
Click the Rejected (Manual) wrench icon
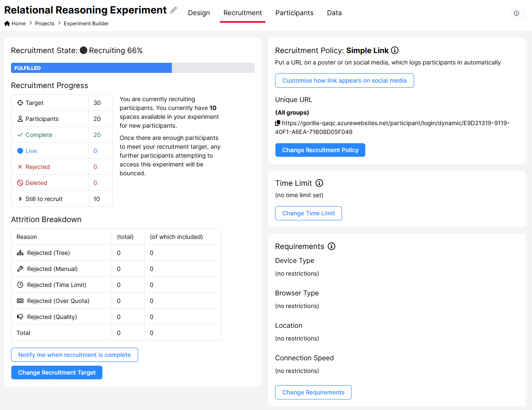(x=20, y=269)
